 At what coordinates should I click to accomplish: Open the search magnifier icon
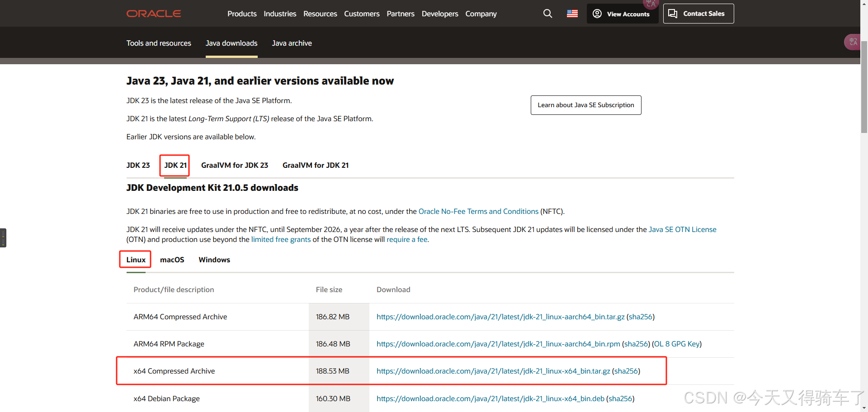pyautogui.click(x=547, y=14)
